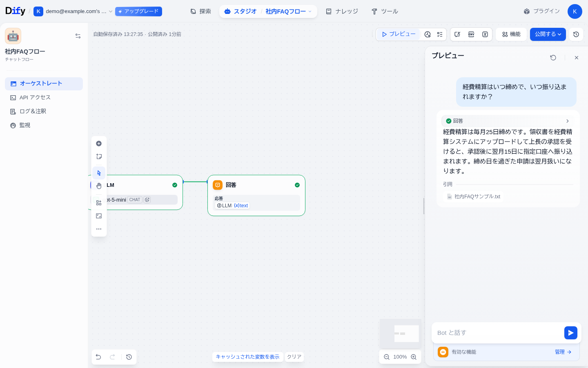The height and width of the screenshot is (368, 588).
Task: Restart the preview conversation
Action: tap(553, 58)
